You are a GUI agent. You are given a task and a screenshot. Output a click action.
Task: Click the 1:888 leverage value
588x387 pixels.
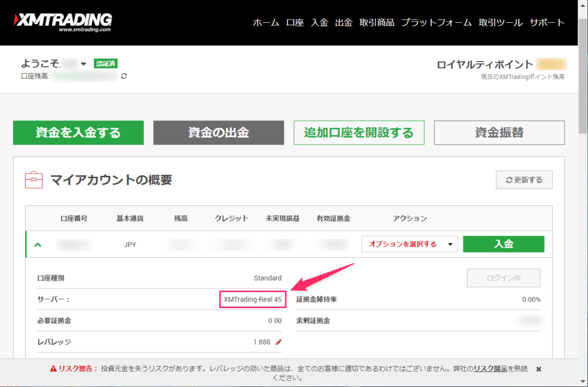pyautogui.click(x=262, y=342)
